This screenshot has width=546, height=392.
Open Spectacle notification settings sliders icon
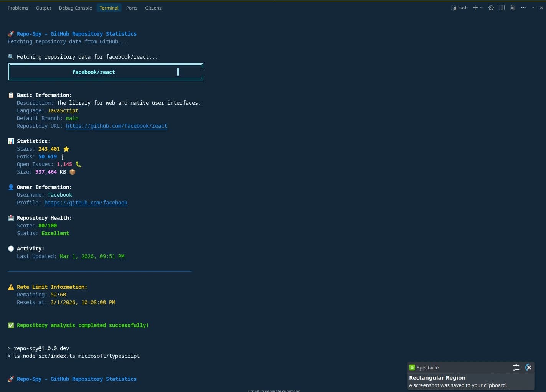click(516, 367)
